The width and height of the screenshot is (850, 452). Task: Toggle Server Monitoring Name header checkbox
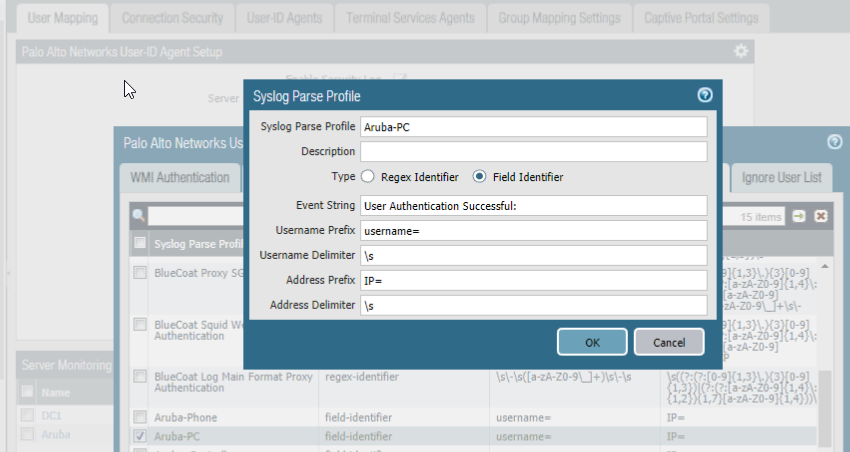click(27, 391)
